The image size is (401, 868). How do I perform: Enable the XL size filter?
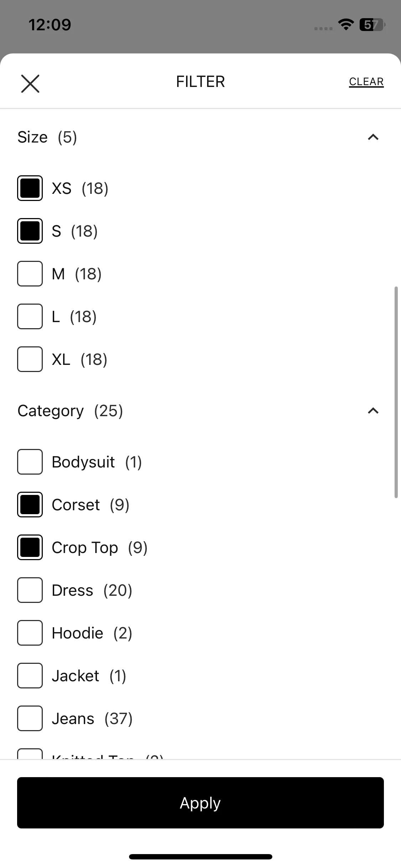coord(30,359)
